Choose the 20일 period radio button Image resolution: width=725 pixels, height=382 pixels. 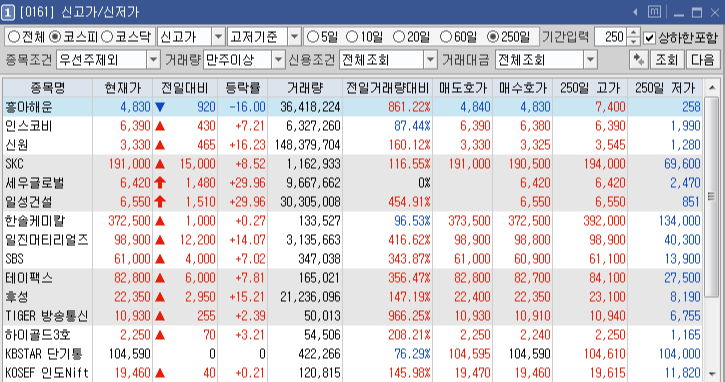(398, 37)
